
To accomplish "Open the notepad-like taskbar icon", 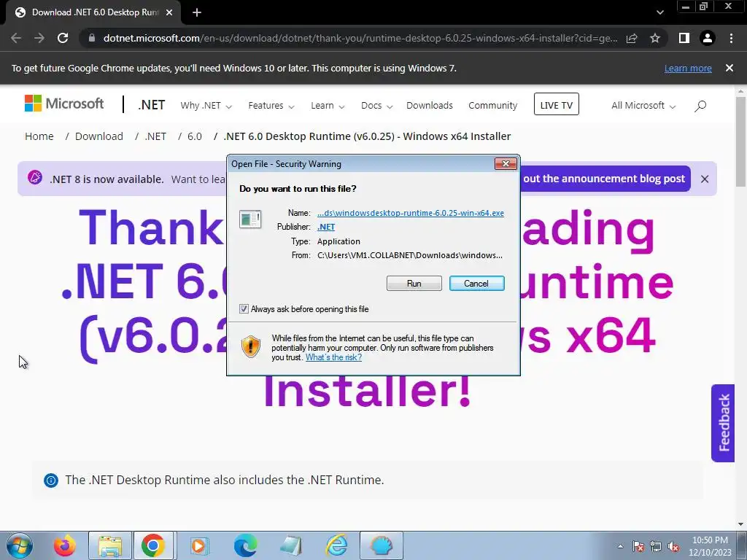I will coord(291,545).
